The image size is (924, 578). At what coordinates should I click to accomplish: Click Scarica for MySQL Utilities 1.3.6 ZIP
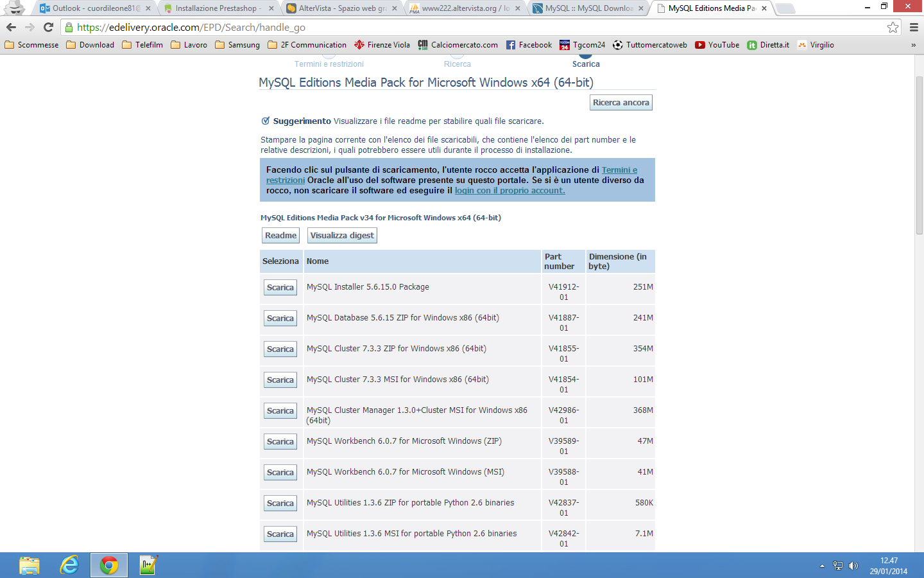[x=280, y=504]
